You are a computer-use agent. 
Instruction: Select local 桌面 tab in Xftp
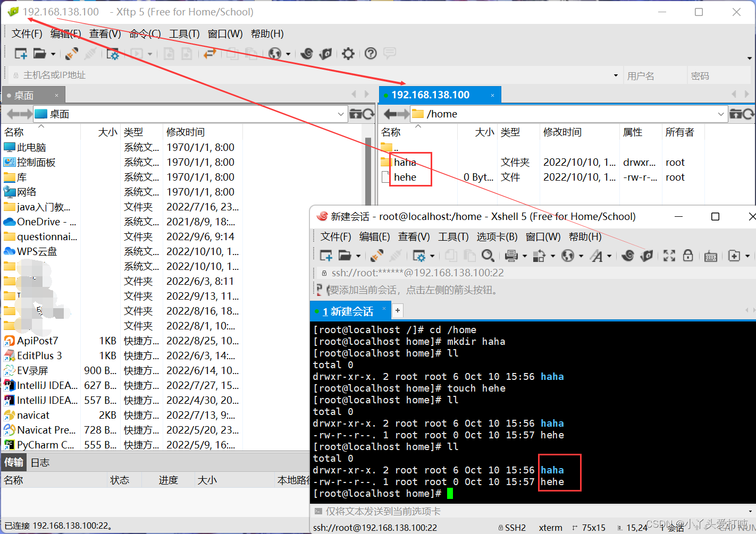(x=33, y=96)
